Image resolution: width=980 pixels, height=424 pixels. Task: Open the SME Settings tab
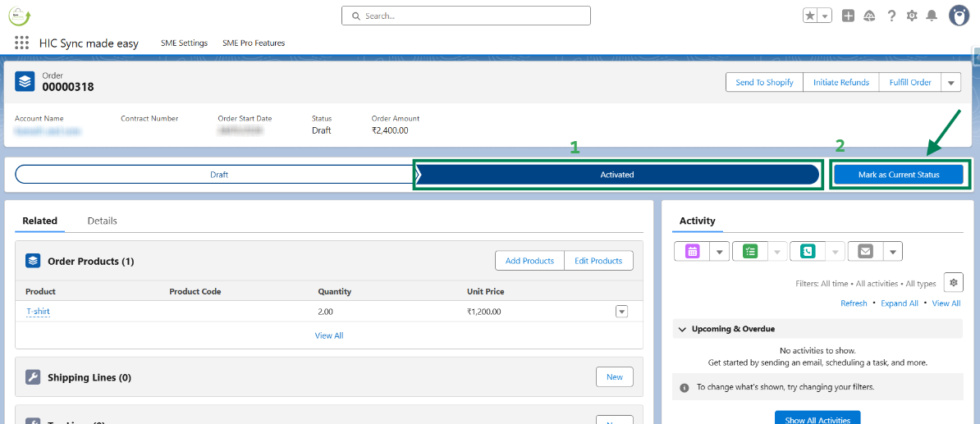pyautogui.click(x=184, y=43)
